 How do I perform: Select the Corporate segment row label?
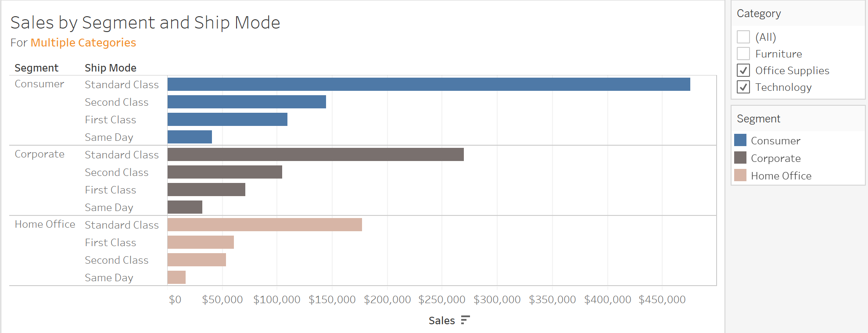pyautogui.click(x=39, y=154)
